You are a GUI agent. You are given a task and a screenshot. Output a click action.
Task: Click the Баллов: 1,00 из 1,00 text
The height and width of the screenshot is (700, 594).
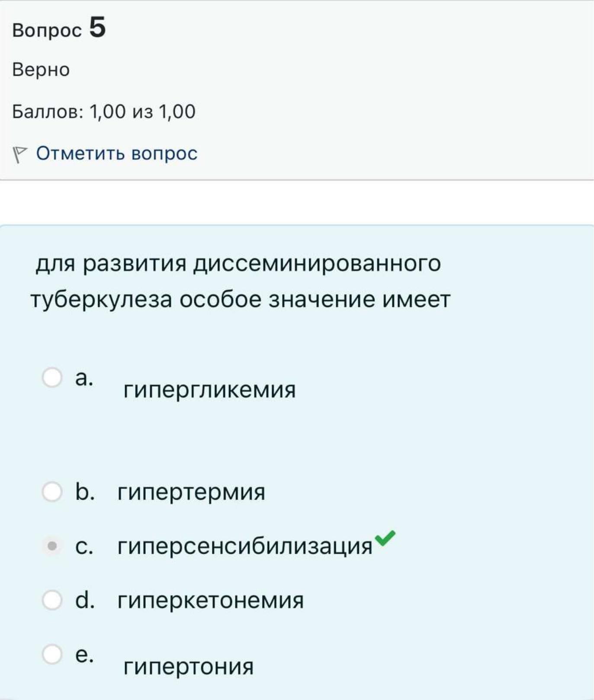[x=104, y=112]
